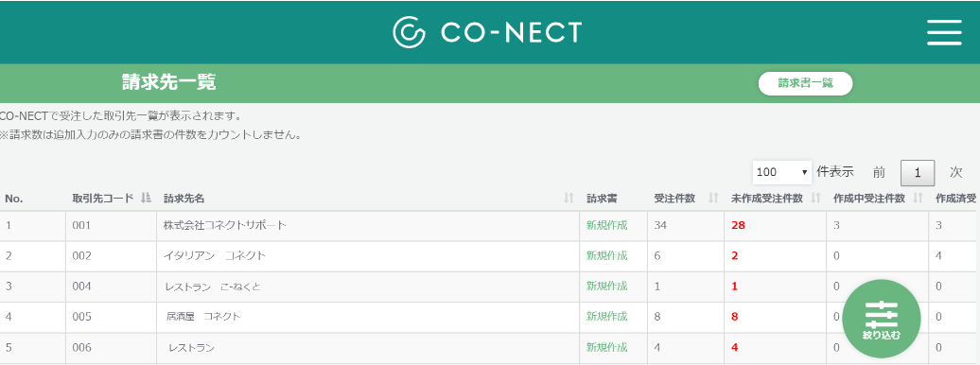Sort by 作成中受注件数 column arrows
The height and width of the screenshot is (365, 980).
click(919, 199)
